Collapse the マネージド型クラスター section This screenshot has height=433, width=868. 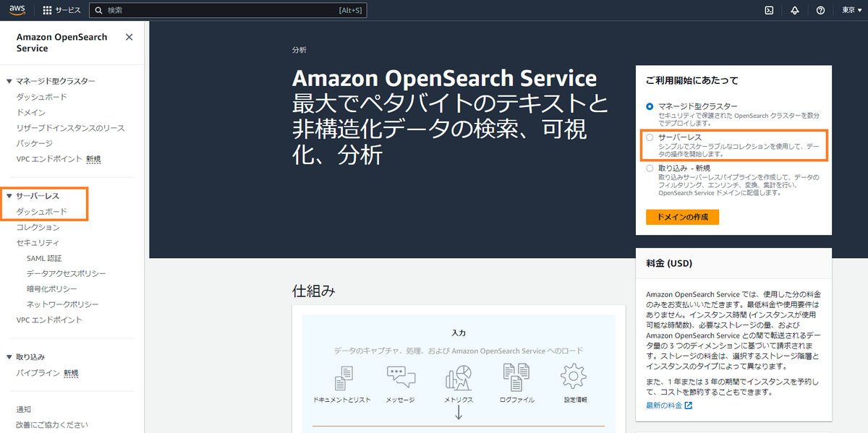pos(9,81)
